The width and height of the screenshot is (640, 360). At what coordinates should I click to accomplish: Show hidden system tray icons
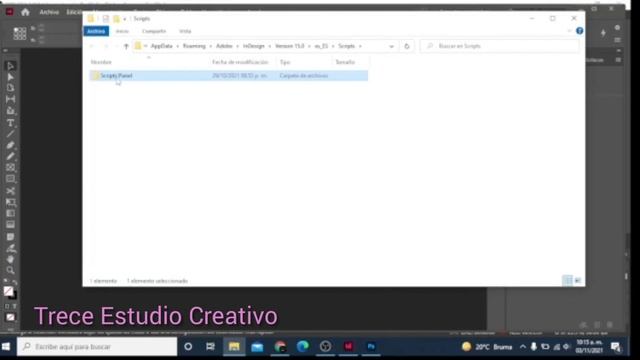click(523, 347)
